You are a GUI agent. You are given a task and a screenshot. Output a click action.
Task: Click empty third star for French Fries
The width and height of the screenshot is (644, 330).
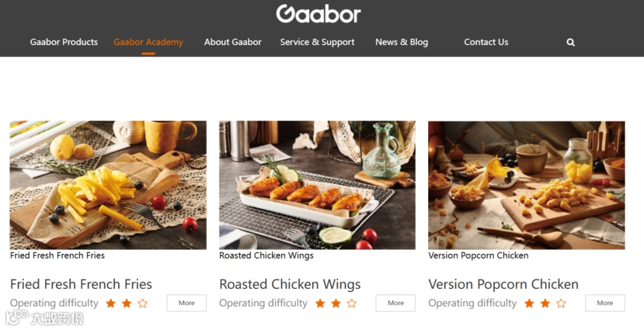(x=143, y=303)
